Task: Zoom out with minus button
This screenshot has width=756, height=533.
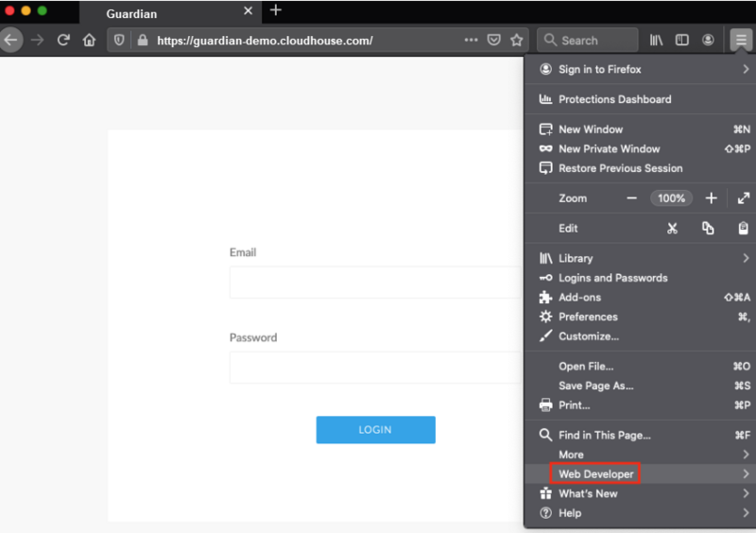Action: 631,198
